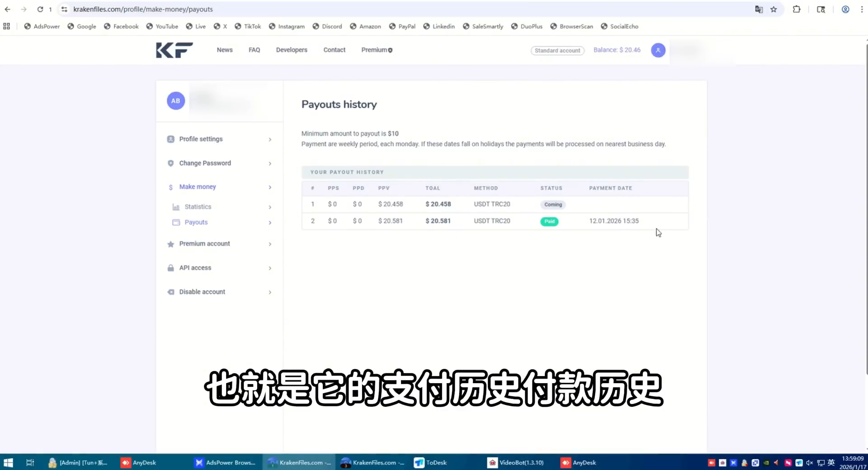Open the SocialEcho bookmark
This screenshot has height=470, width=868.
pos(619,26)
